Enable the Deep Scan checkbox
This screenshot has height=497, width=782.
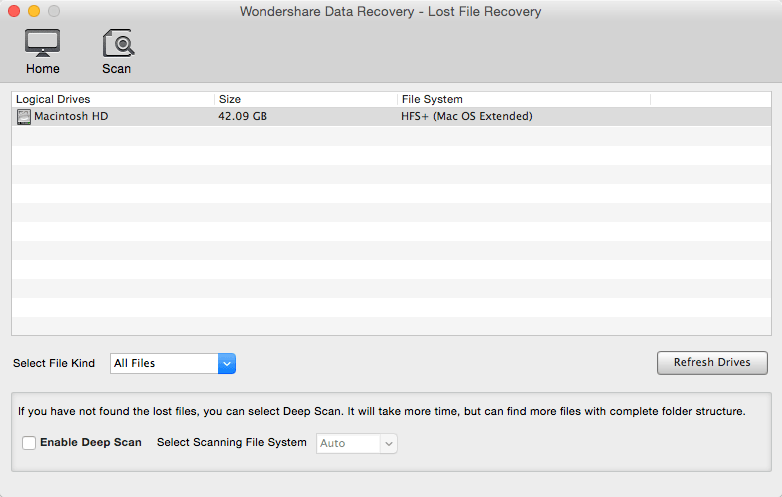(x=29, y=443)
